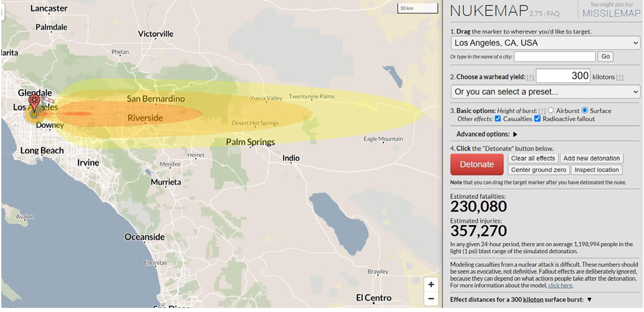Viewport: 644px width, 312px height.
Task: Click the Downey map label
Action: (50, 125)
